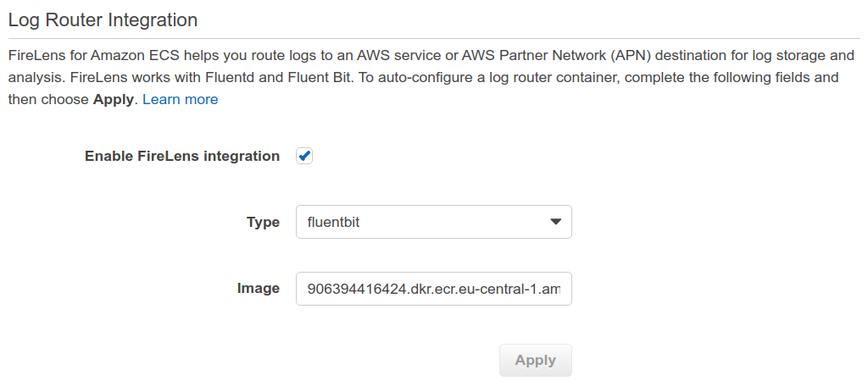Open the Type dropdown showing fluentbit

tap(433, 223)
